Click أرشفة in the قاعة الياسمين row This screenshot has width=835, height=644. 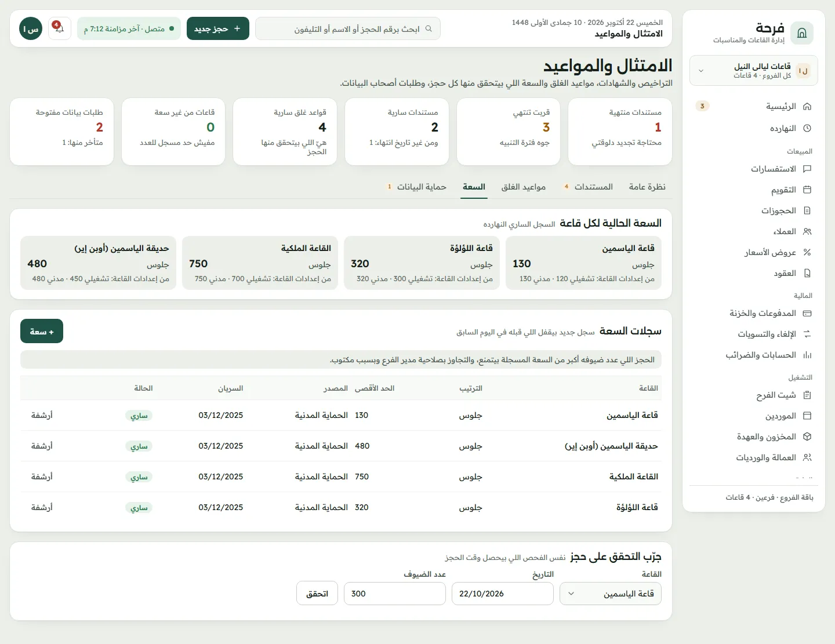click(42, 415)
